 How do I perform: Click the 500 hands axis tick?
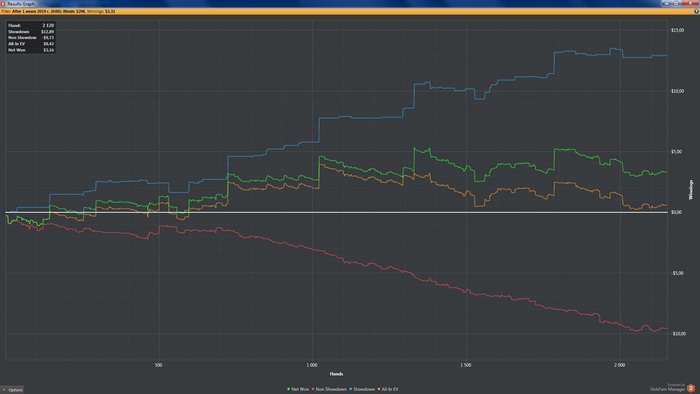pos(158,365)
